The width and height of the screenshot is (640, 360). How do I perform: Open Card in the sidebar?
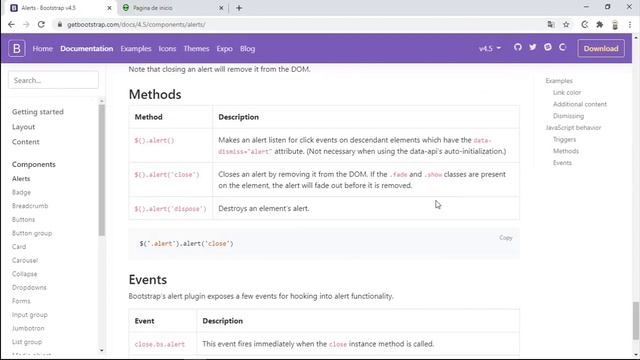pos(19,247)
